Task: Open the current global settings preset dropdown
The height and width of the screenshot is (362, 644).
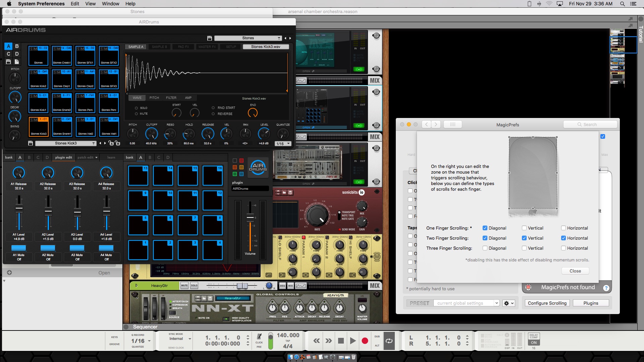Action: pyautogui.click(x=466, y=303)
